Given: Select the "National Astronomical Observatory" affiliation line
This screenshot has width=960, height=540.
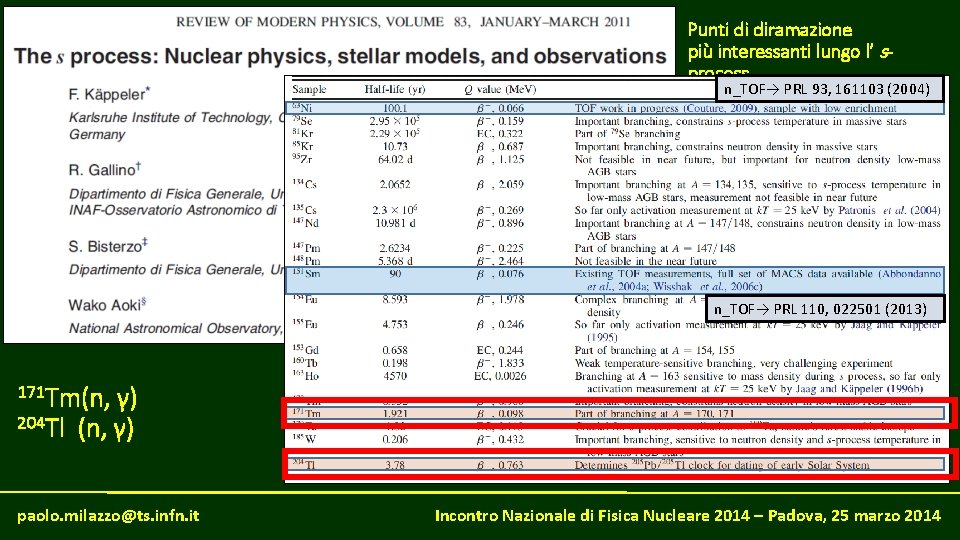Looking at the screenshot, I should (176, 328).
